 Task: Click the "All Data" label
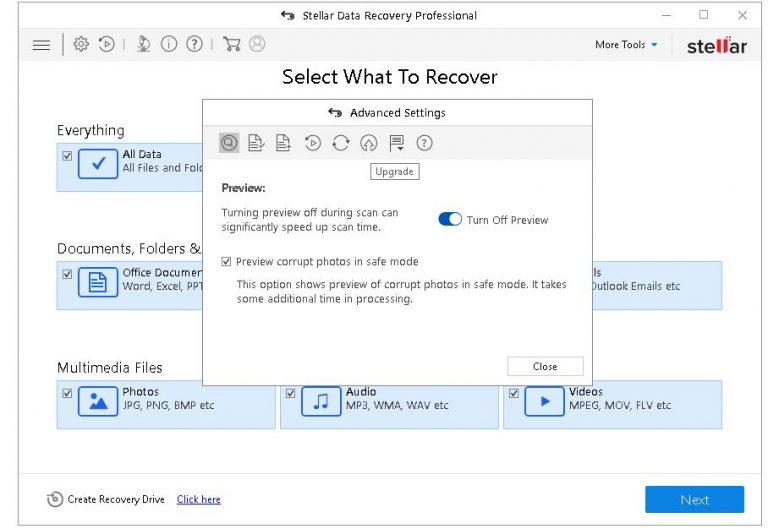coord(142,154)
